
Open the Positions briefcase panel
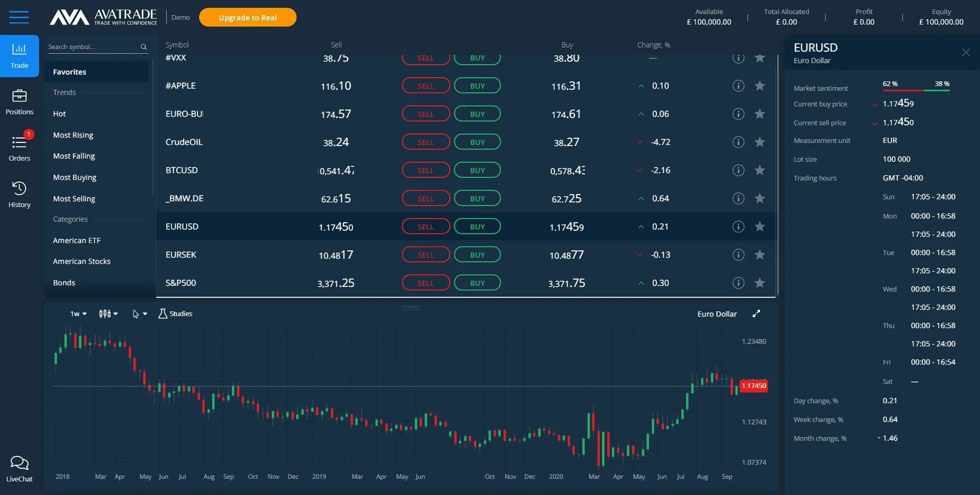[19, 102]
